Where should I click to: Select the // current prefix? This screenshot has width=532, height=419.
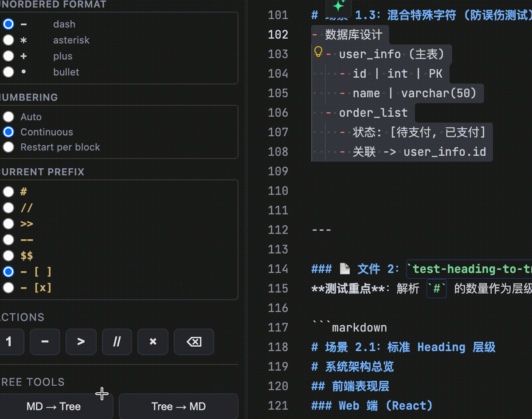(x=8, y=208)
